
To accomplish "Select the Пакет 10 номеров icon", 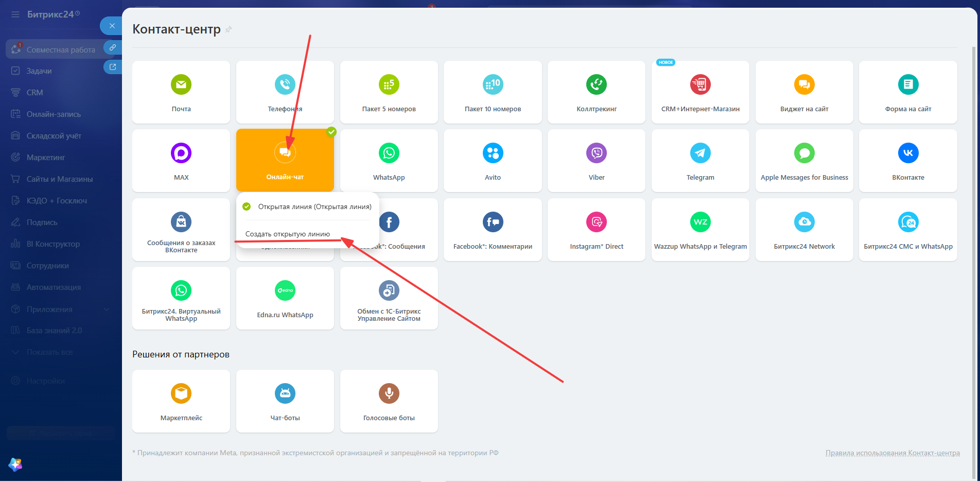I will (493, 84).
